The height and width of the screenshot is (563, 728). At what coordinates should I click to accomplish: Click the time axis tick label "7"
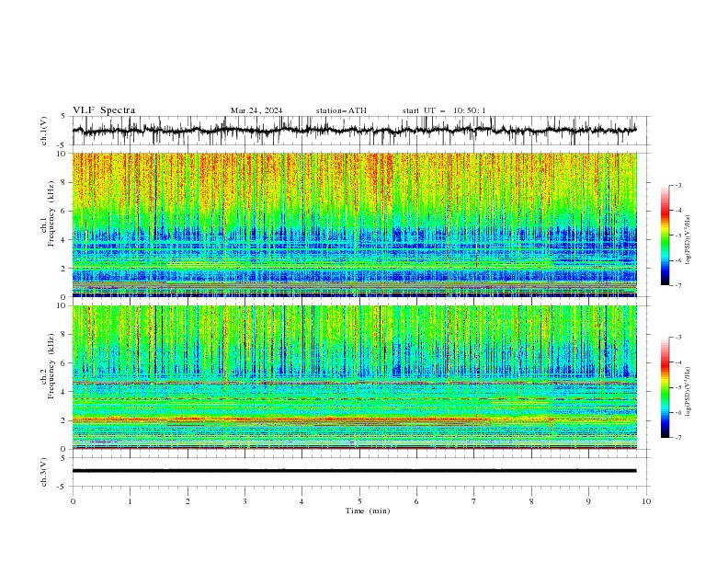pyautogui.click(x=474, y=501)
